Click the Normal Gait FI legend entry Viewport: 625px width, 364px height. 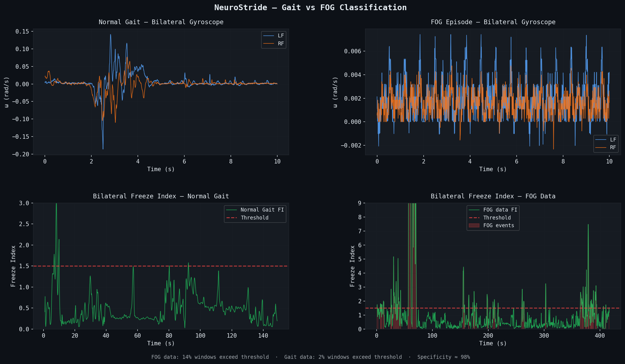[262, 210]
